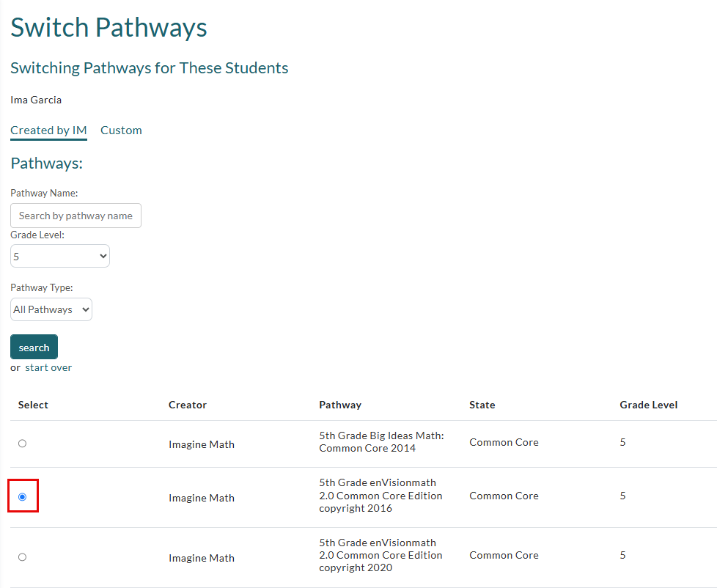
Task: Switch to the Custom tab
Action: [121, 131]
